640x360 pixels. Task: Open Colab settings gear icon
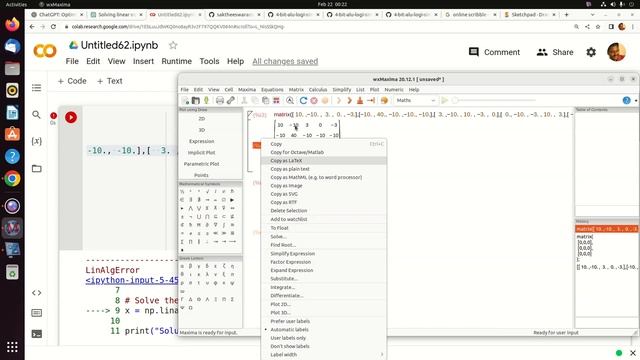[x=591, y=52]
